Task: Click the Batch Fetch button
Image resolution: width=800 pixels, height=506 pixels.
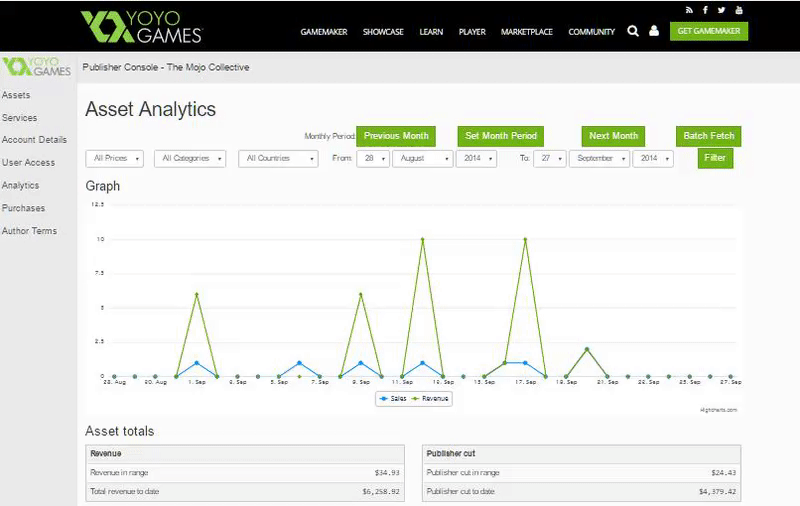Action: click(709, 136)
